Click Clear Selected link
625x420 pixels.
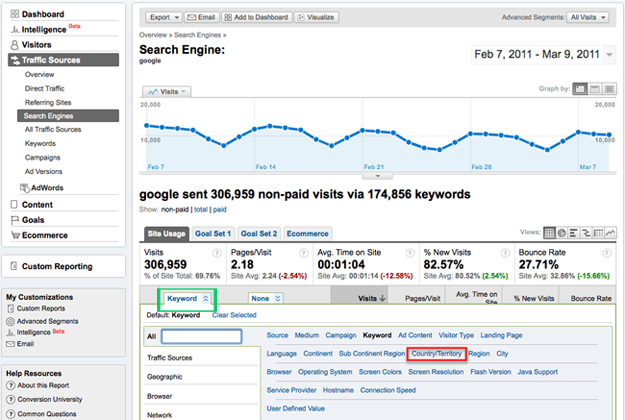tap(234, 315)
